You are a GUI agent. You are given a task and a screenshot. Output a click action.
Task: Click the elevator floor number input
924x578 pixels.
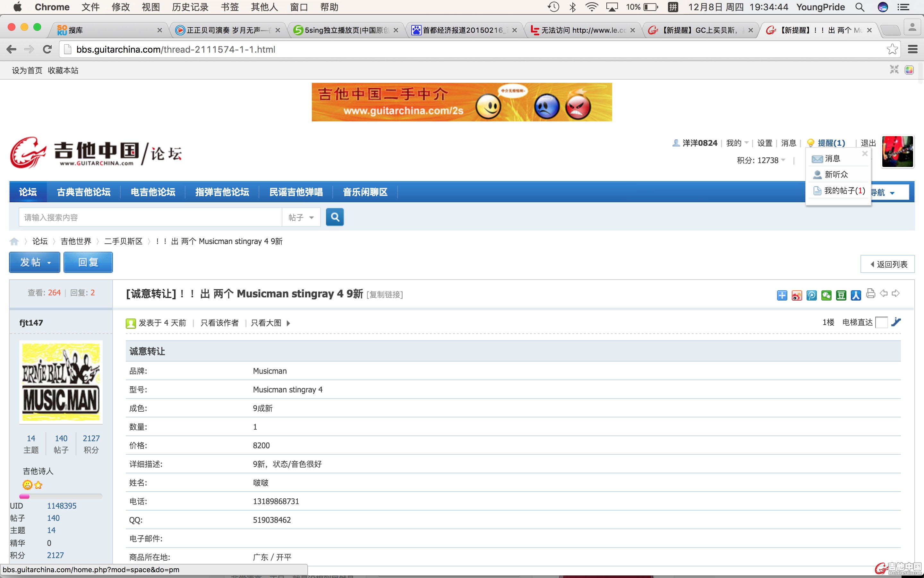click(x=881, y=322)
